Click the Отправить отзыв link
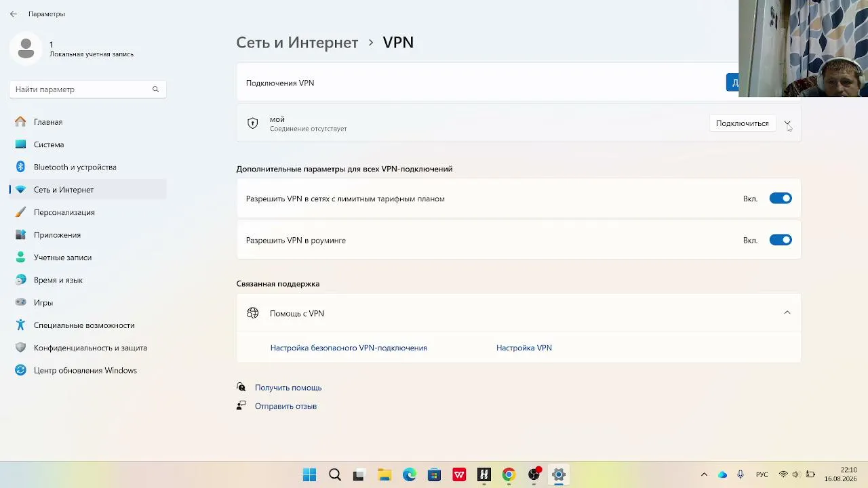 click(x=285, y=406)
